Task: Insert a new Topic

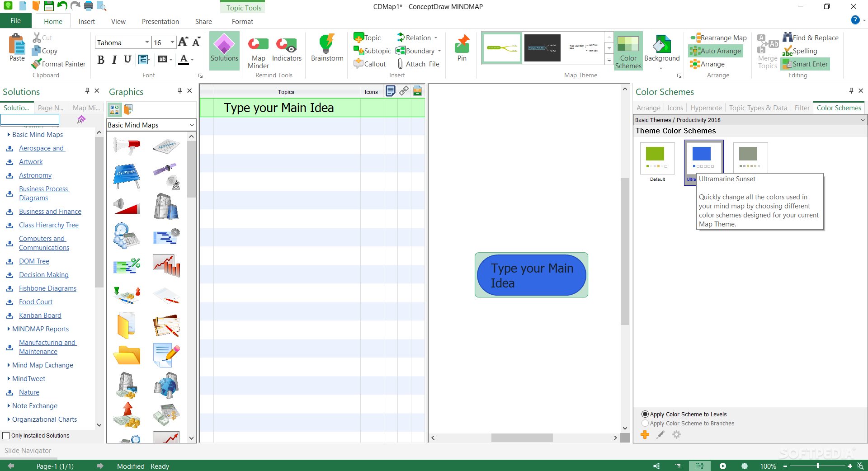Action: [368, 38]
